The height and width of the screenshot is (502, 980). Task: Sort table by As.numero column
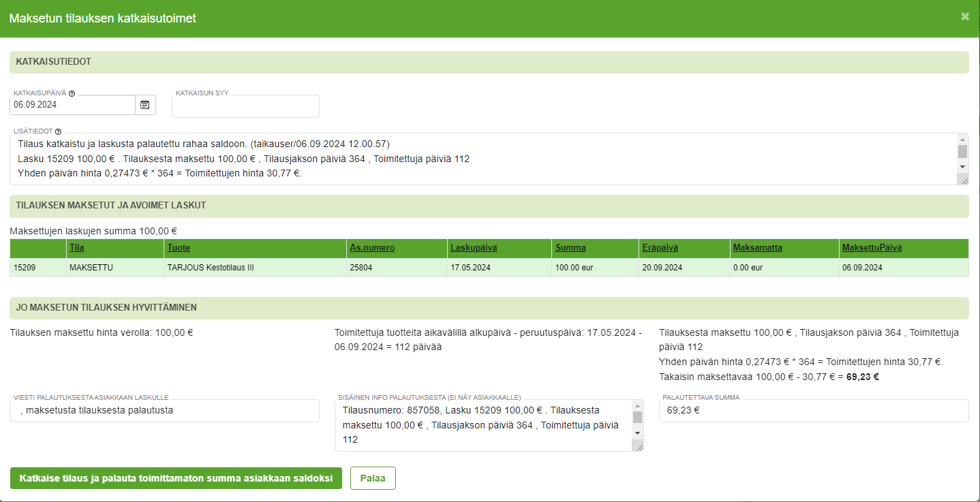tap(372, 248)
